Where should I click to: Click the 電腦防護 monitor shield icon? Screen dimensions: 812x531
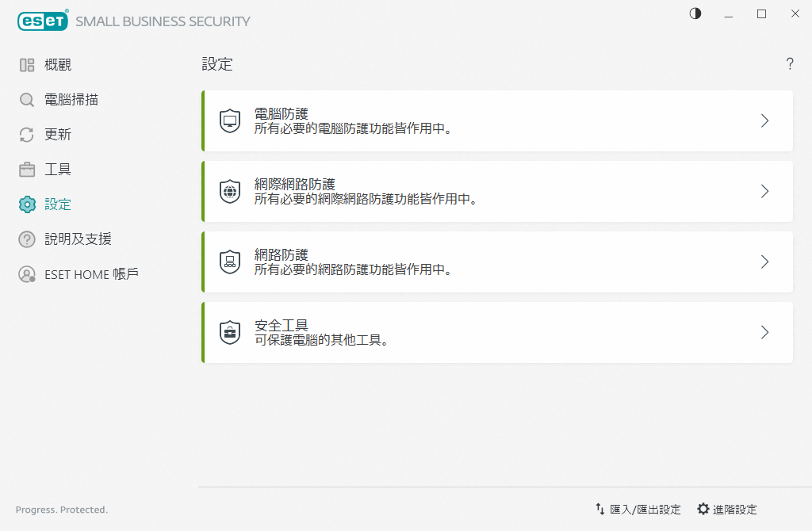tap(230, 121)
